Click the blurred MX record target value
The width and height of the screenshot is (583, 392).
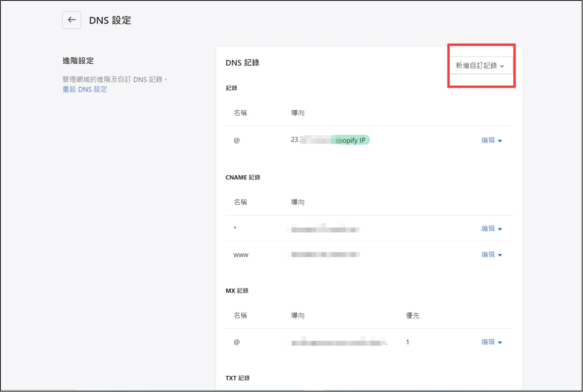tap(339, 342)
